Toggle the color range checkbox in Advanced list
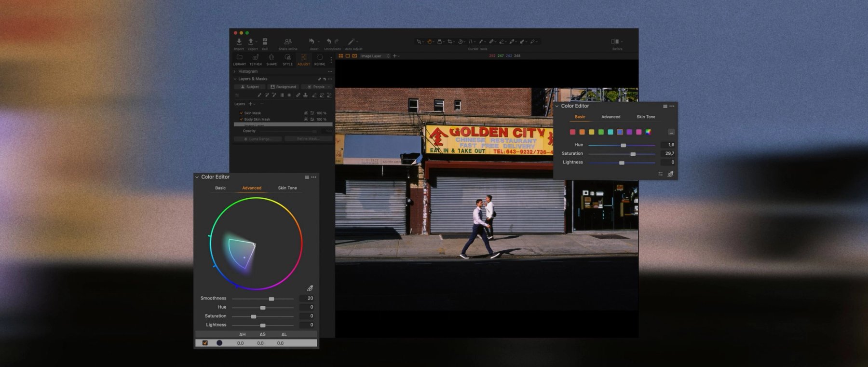The width and height of the screenshot is (868, 367). [205, 343]
